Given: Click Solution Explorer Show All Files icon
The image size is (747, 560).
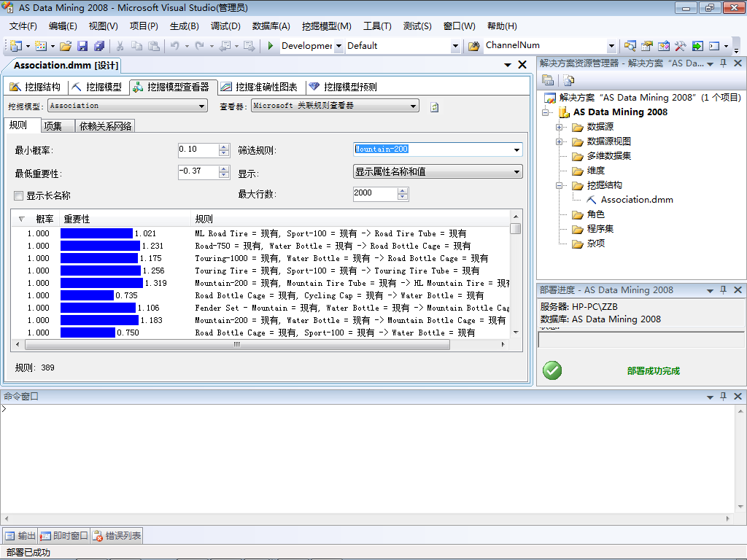Looking at the screenshot, I should (x=568, y=80).
